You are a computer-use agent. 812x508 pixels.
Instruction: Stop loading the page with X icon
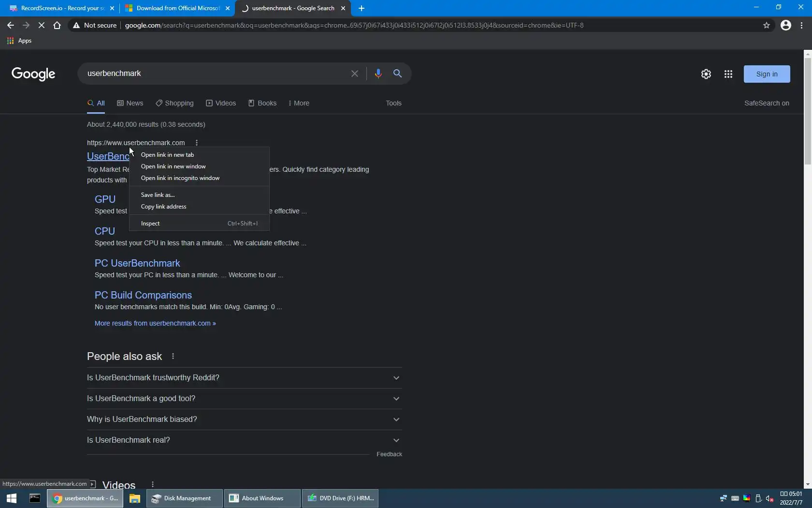42,25
